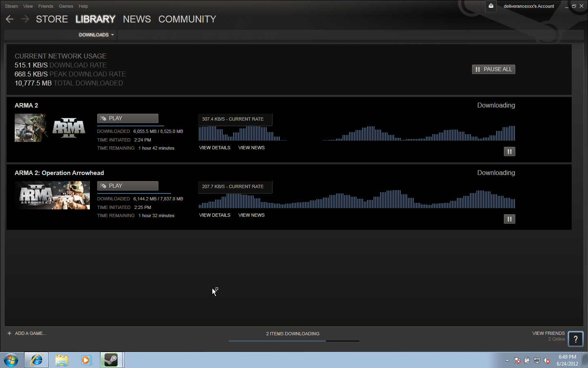
Task: Open View Details for ARMA 2
Action: pyautogui.click(x=215, y=148)
